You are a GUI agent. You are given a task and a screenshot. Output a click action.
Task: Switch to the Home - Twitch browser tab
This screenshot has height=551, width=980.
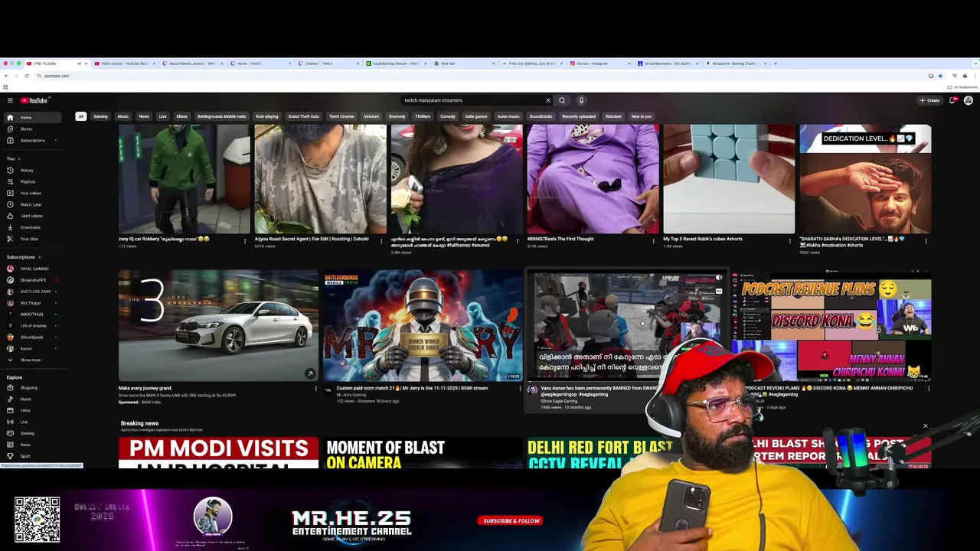point(260,64)
